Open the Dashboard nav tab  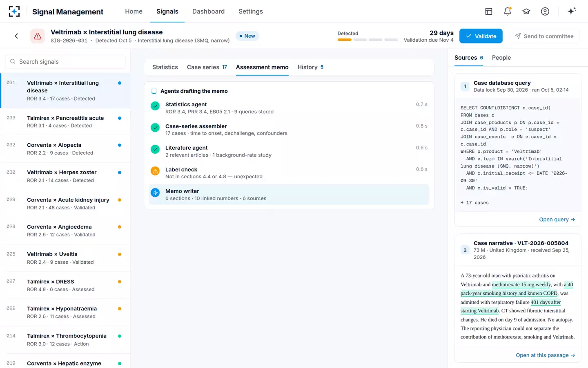click(208, 11)
